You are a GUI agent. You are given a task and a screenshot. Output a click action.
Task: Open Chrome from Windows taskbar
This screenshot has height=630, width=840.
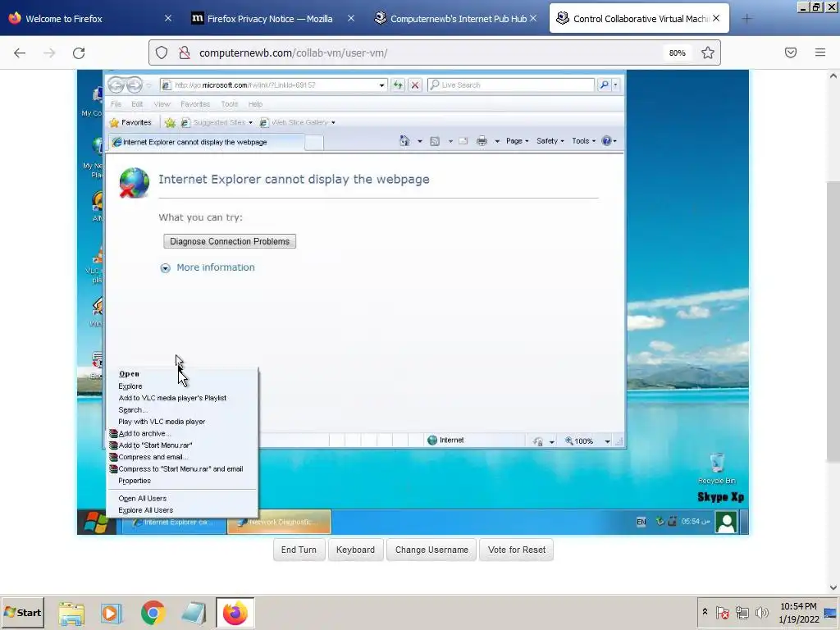(x=153, y=612)
